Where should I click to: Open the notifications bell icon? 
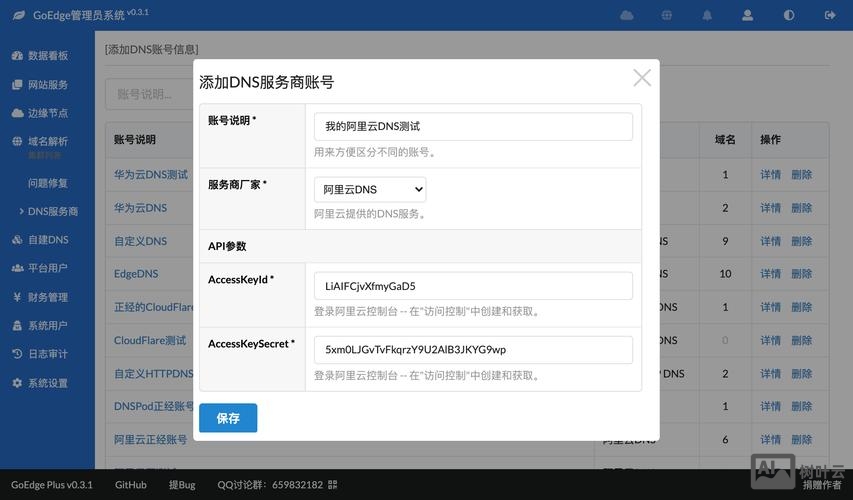[x=707, y=15]
